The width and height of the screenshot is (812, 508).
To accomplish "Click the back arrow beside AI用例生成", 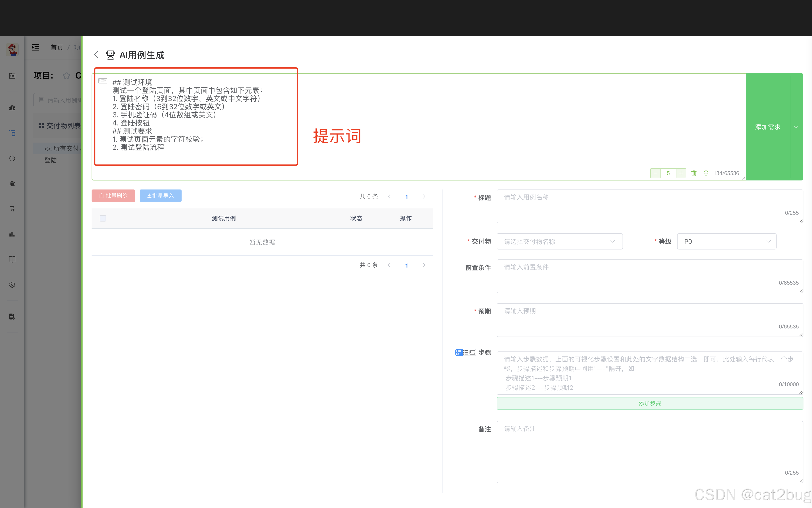I will [x=96, y=54].
